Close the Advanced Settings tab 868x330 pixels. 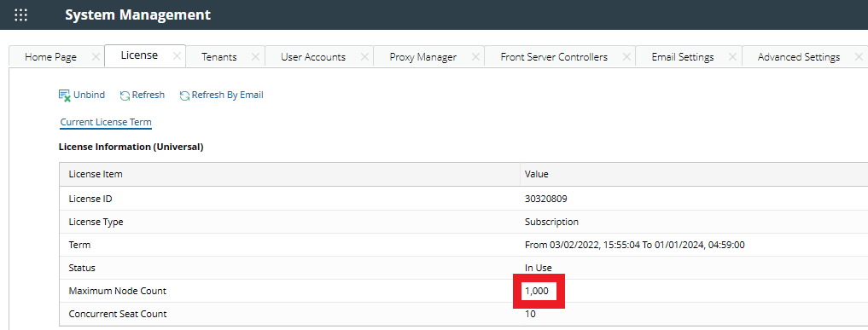(x=859, y=57)
